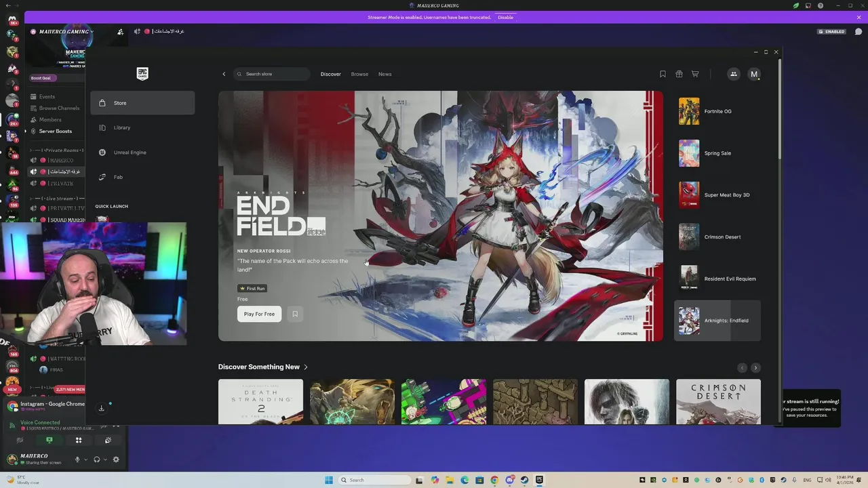The image size is (868, 488).
Task: Open Unreal Engine in Epic sidebar
Action: point(142,152)
